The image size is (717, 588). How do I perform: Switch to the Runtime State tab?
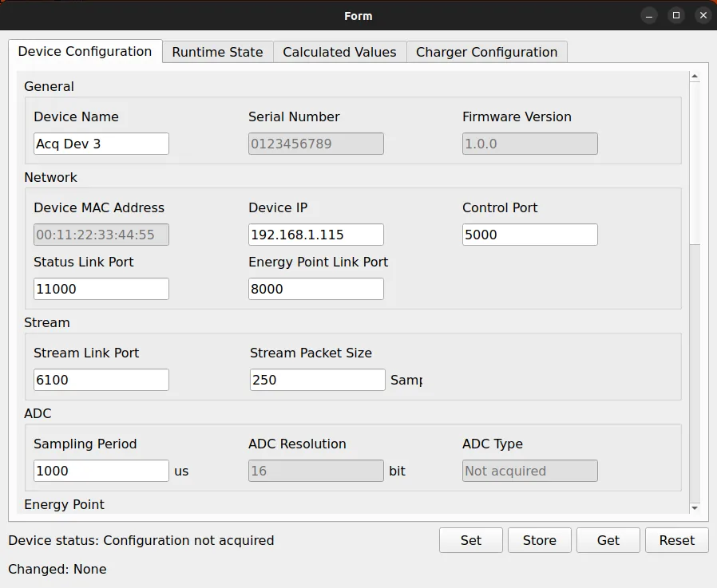pos(218,52)
